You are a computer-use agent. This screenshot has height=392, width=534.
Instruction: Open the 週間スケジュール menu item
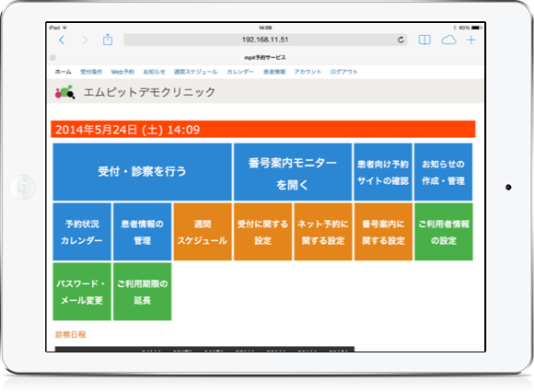(195, 72)
